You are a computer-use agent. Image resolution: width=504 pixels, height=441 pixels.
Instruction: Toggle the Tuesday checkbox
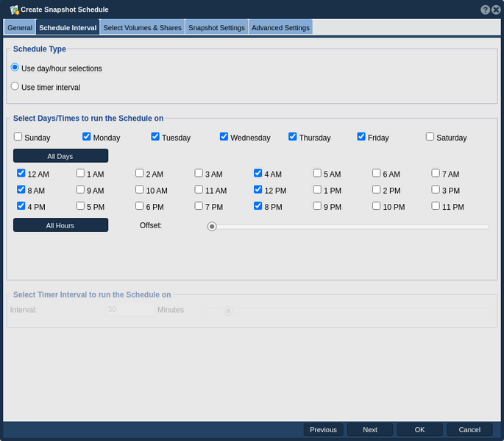click(155, 137)
